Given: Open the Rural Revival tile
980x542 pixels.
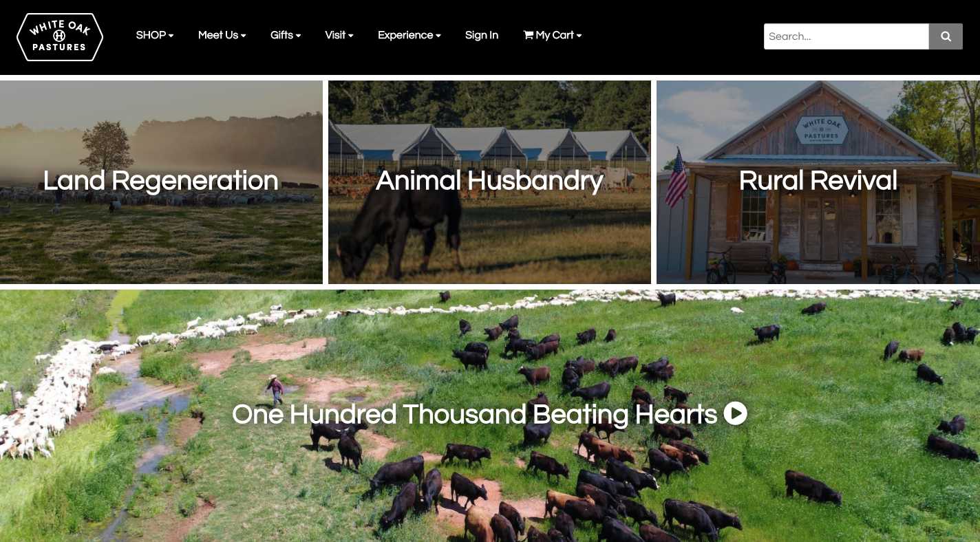Looking at the screenshot, I should 818,182.
